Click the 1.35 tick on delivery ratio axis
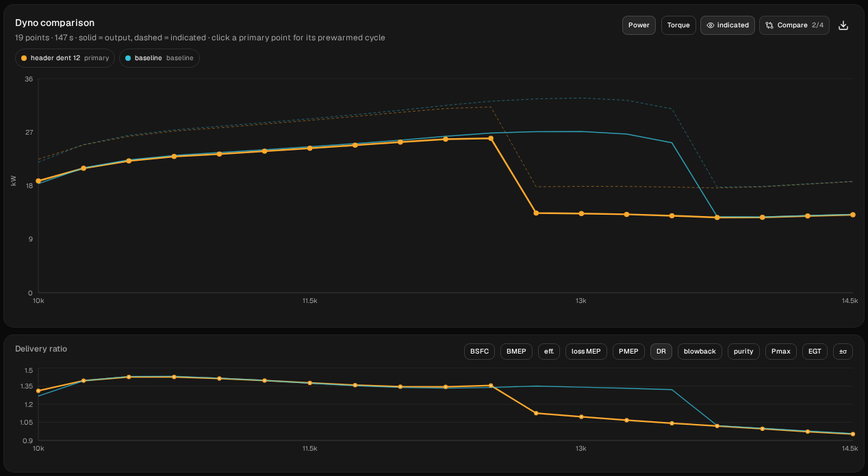Viewport: 868px width, 476px height. point(27,386)
